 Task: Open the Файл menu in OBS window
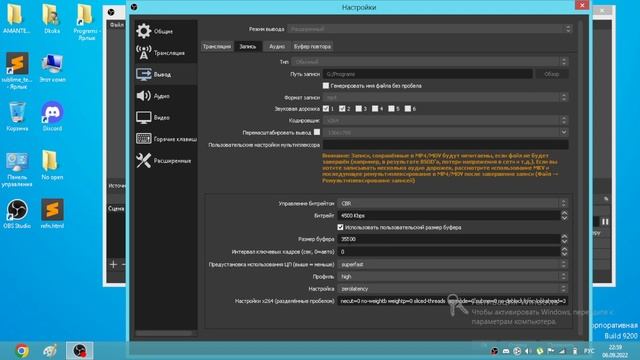(x=116, y=25)
